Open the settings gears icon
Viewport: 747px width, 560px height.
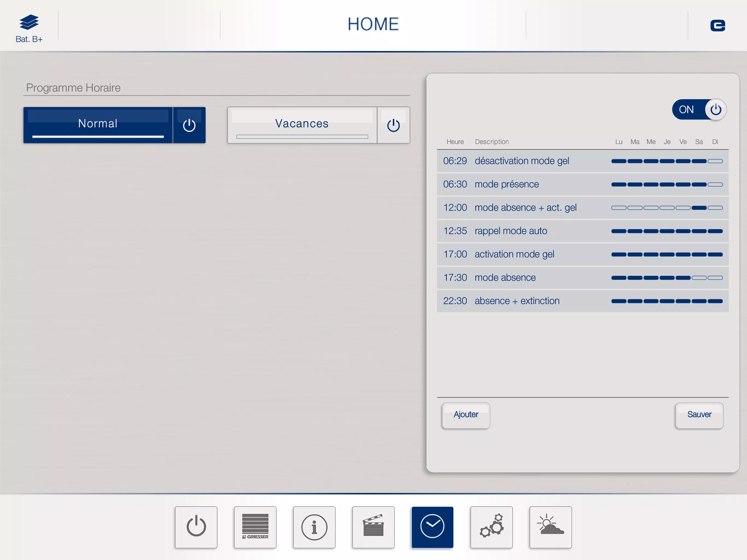(491, 527)
